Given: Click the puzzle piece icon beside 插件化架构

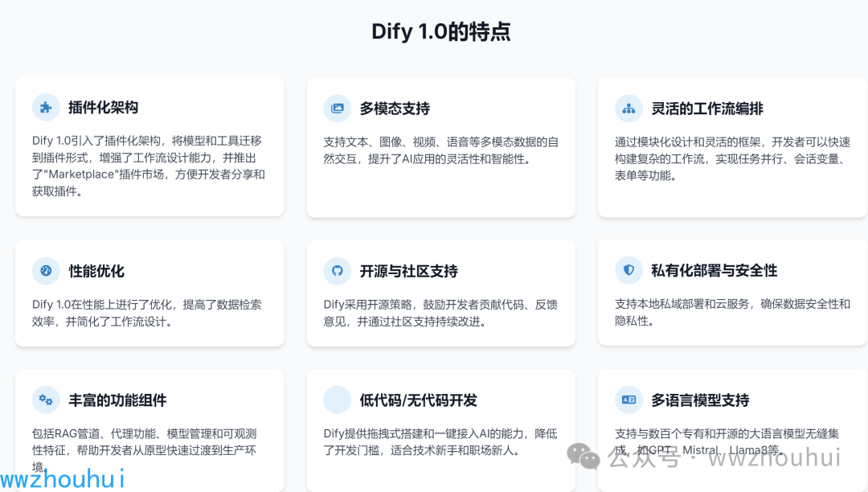Looking at the screenshot, I should [46, 107].
